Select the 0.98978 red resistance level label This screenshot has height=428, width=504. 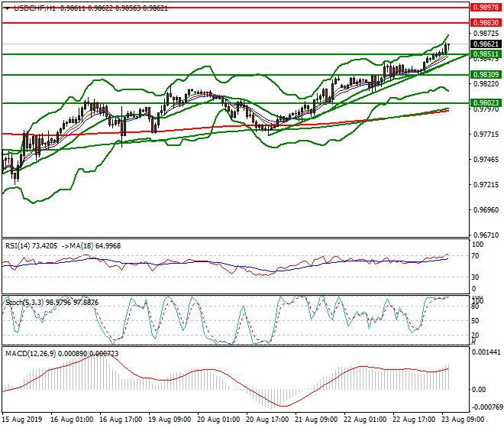coord(486,8)
